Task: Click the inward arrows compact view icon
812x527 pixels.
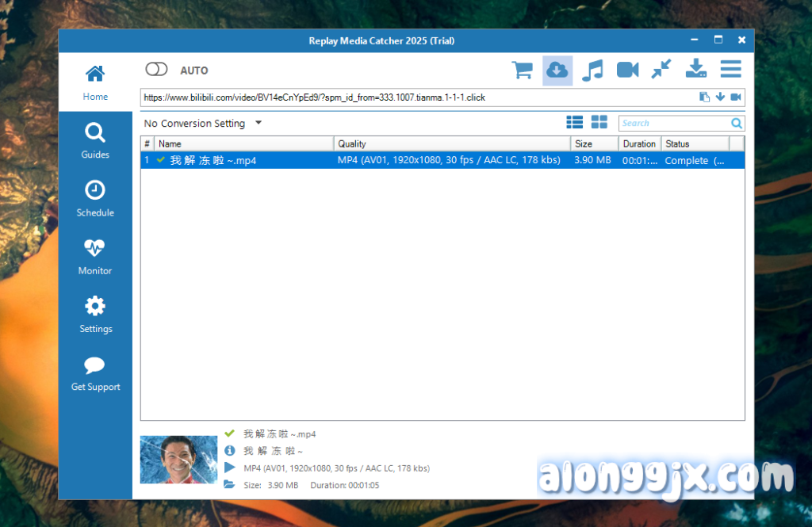Action: [x=661, y=71]
